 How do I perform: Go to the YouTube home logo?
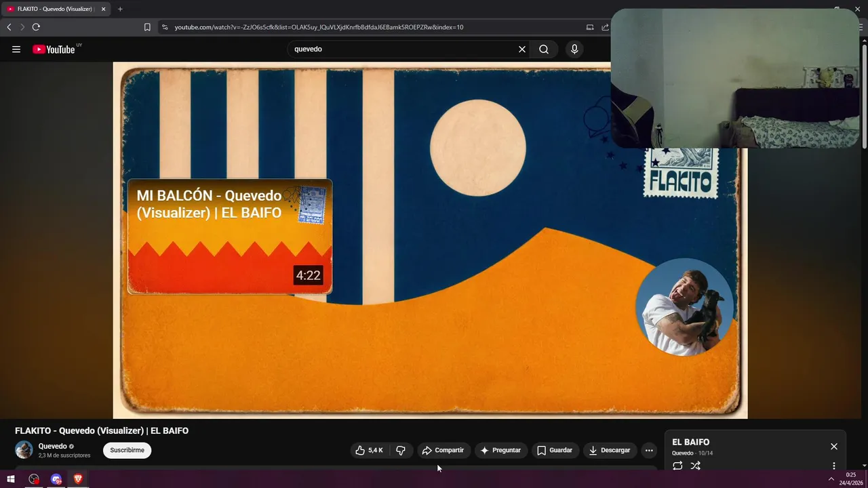(54, 49)
